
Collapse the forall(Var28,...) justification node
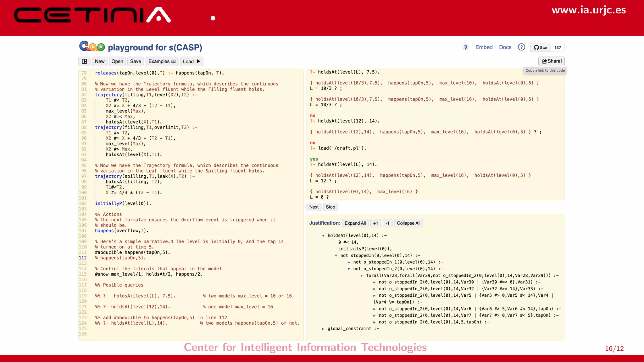pos(362,276)
